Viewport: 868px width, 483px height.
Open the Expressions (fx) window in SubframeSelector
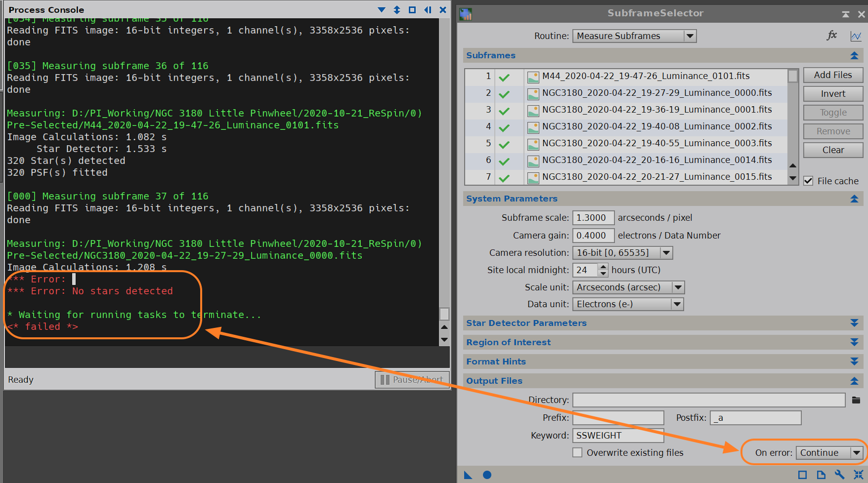pos(832,35)
